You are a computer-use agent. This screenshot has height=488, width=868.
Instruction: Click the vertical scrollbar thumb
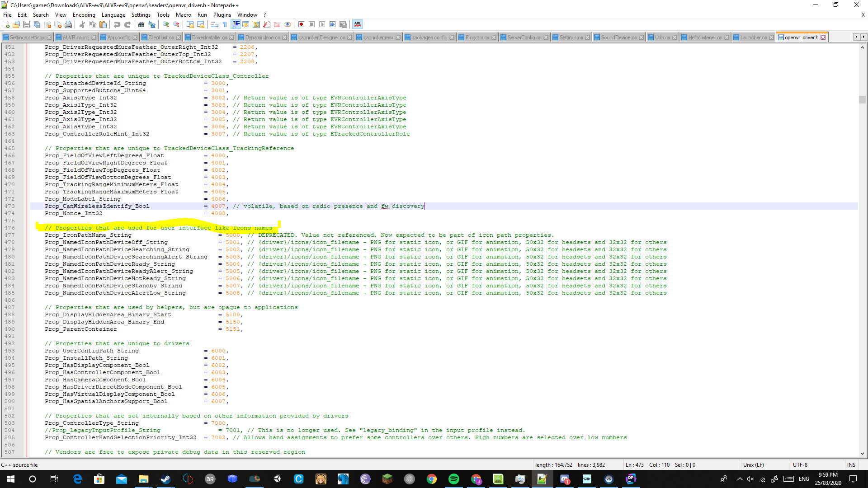(862, 99)
